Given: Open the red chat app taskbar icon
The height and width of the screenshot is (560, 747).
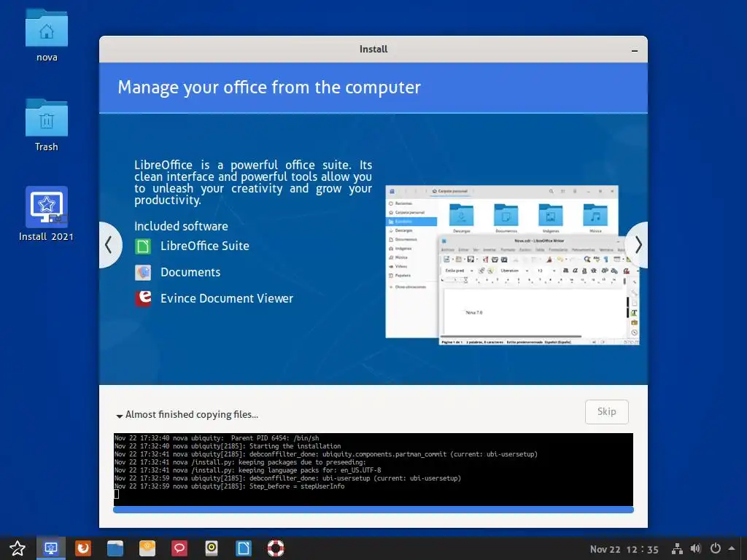Looking at the screenshot, I should point(179,548).
